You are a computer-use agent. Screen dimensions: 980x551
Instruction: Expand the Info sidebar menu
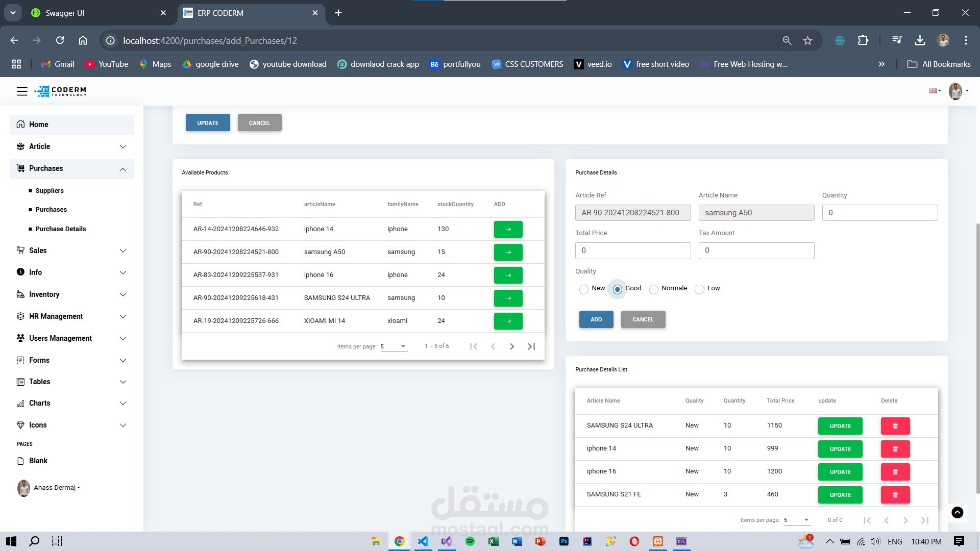pyautogui.click(x=72, y=272)
